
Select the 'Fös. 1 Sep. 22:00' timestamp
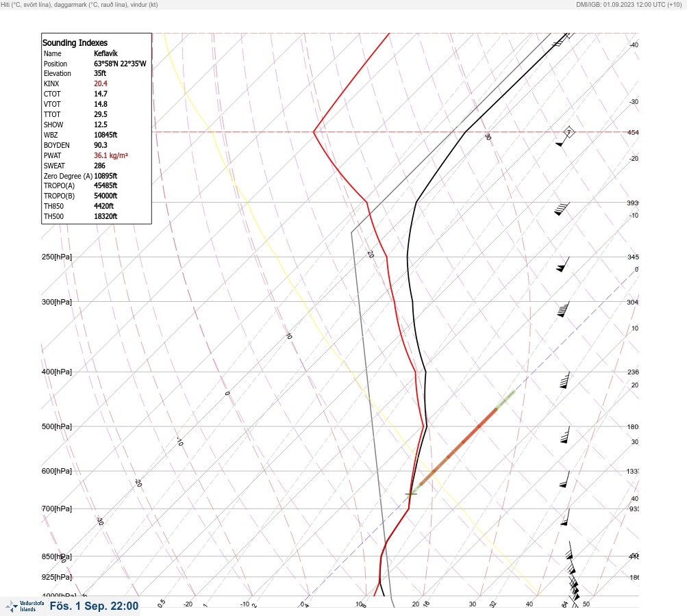[x=95, y=606]
